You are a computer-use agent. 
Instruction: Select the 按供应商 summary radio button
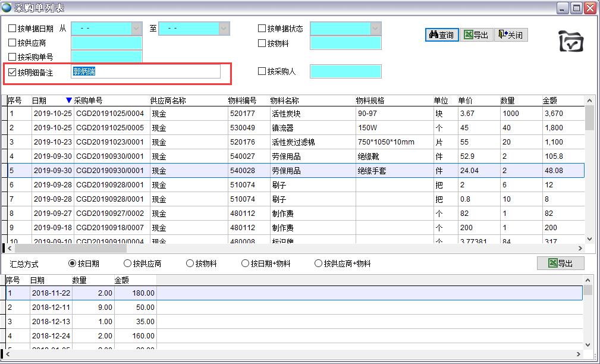[127, 263]
